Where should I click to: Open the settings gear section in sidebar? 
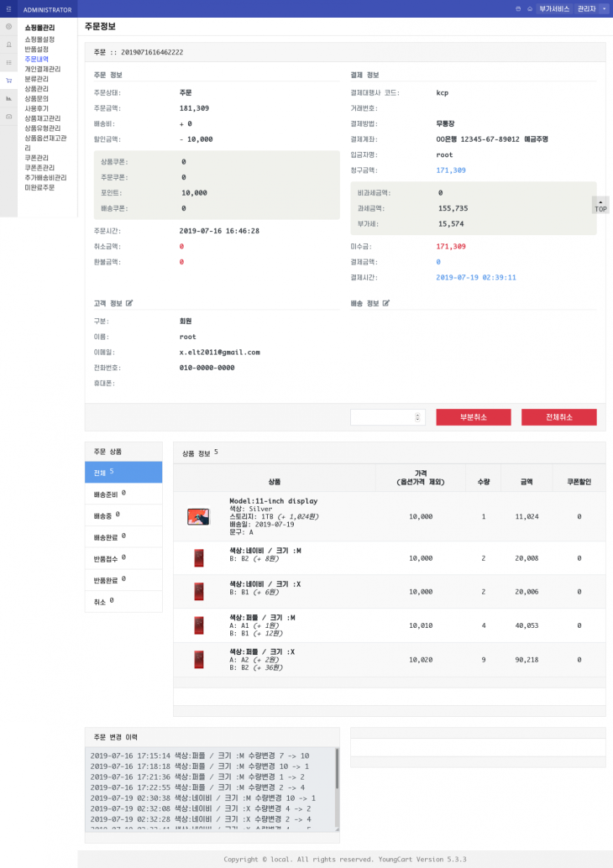(9, 27)
